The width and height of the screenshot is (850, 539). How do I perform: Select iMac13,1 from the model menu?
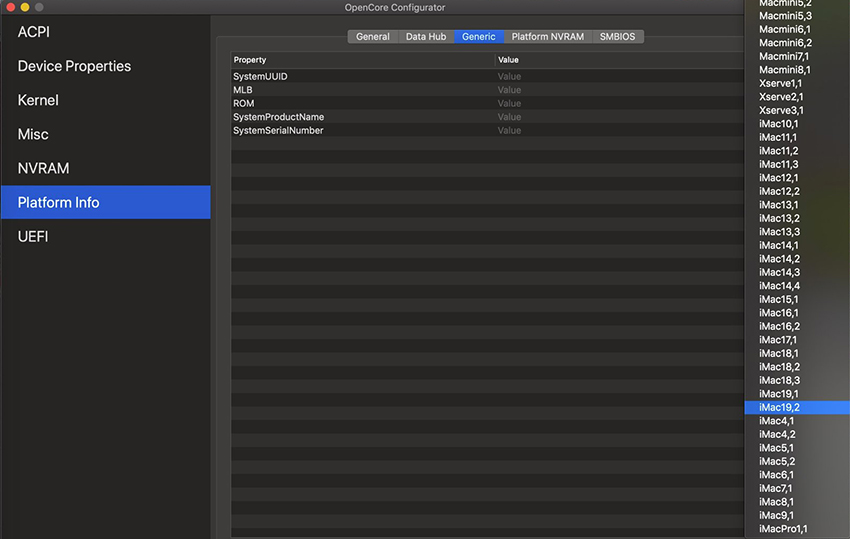(797, 205)
